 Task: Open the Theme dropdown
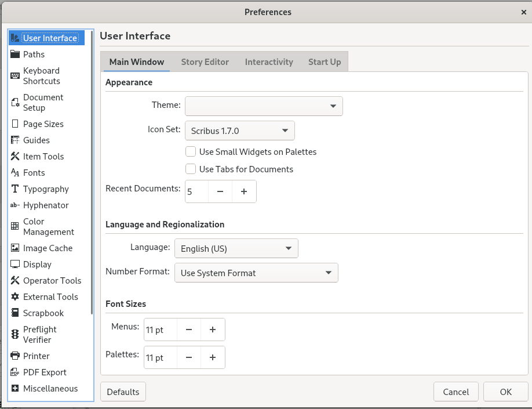click(x=264, y=106)
